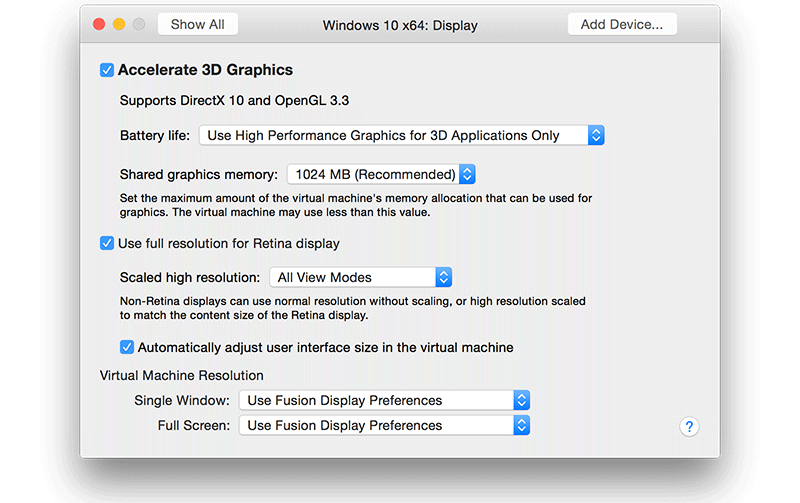Click the Scaled high resolution: label
This screenshot has width=800, height=503.
pyautogui.click(x=190, y=278)
